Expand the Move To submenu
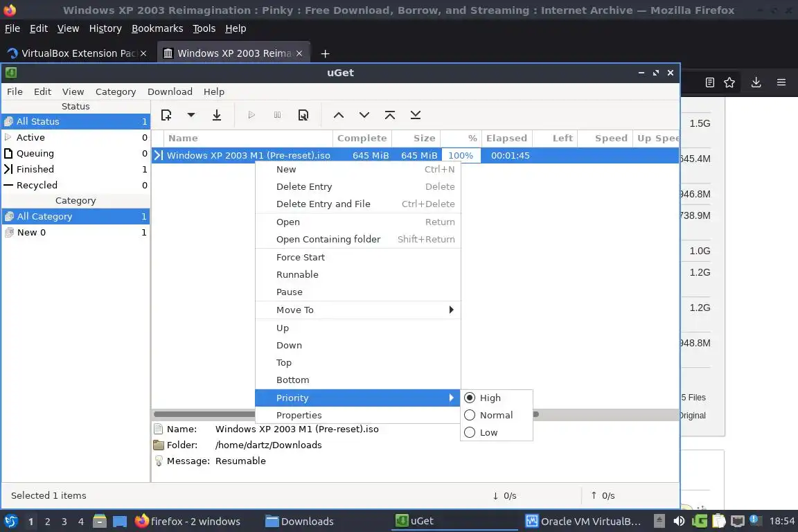798x532 pixels. point(357,310)
